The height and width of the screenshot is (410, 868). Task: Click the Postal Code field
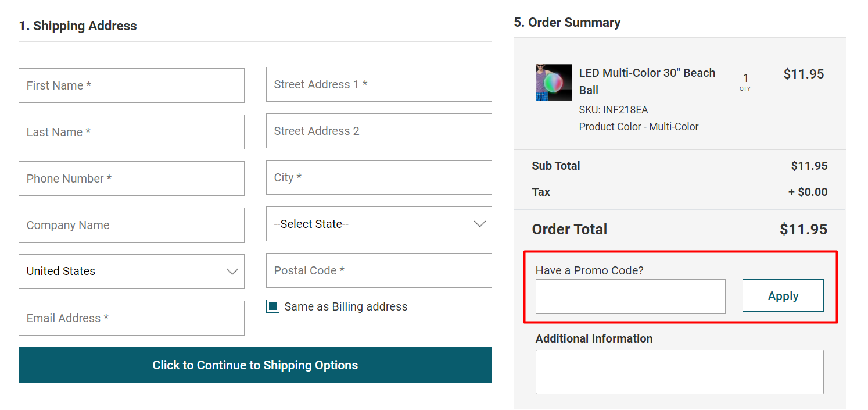[x=379, y=270]
